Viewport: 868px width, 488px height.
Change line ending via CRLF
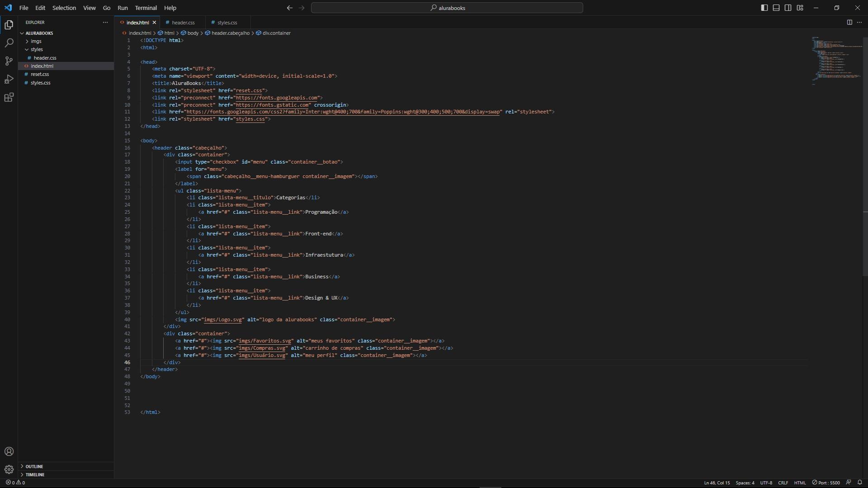[x=783, y=482]
